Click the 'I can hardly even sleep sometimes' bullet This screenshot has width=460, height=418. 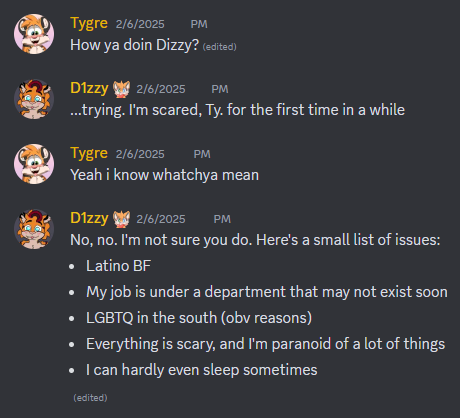point(202,370)
